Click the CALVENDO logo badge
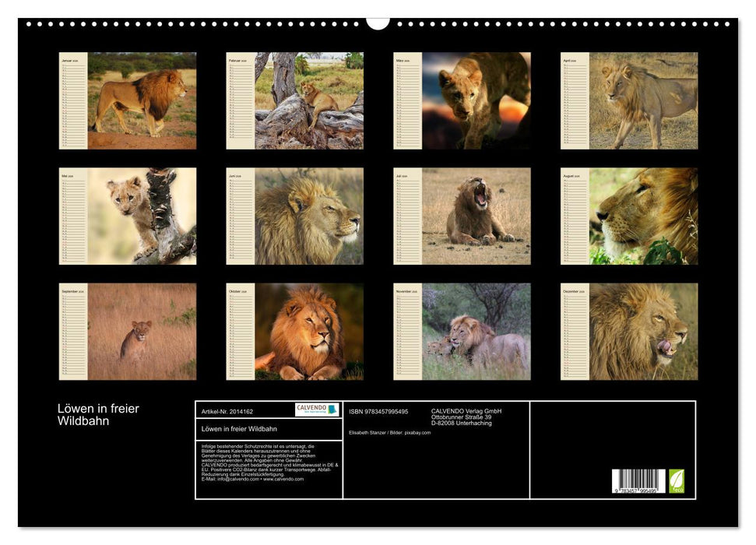 317,410
